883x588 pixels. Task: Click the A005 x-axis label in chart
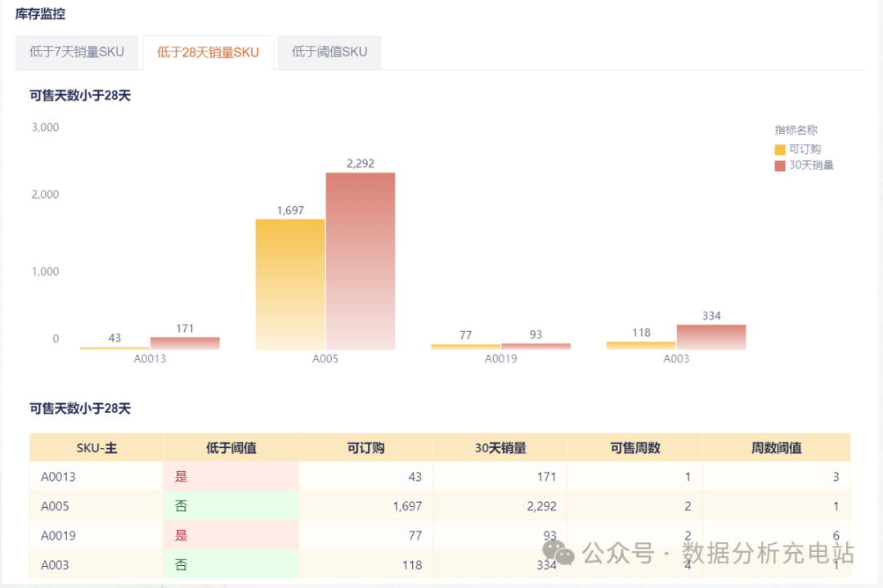325,359
